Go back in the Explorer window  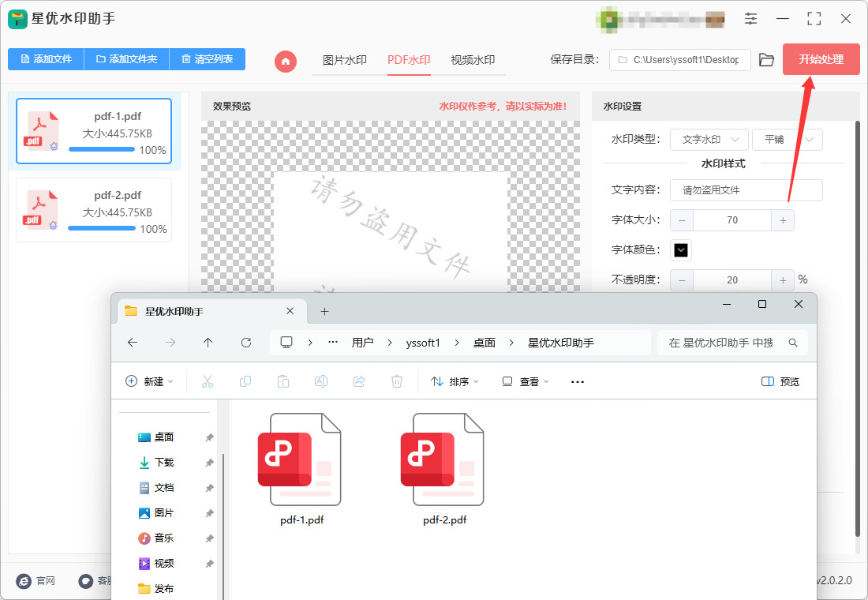tap(133, 343)
